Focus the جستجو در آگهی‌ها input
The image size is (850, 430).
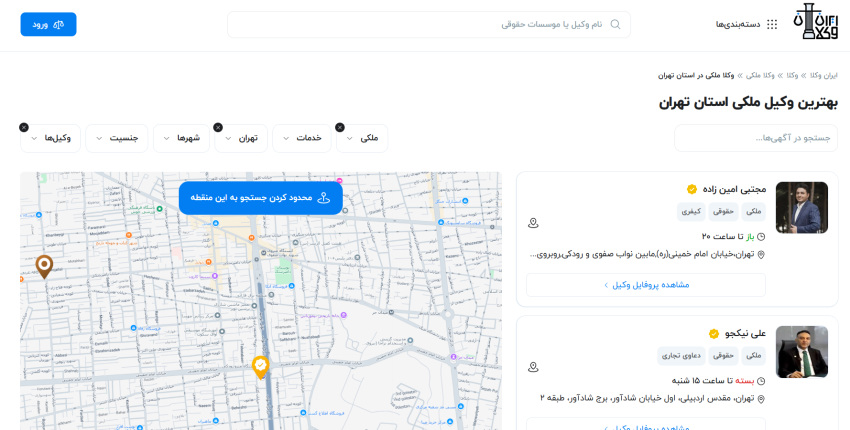point(756,138)
